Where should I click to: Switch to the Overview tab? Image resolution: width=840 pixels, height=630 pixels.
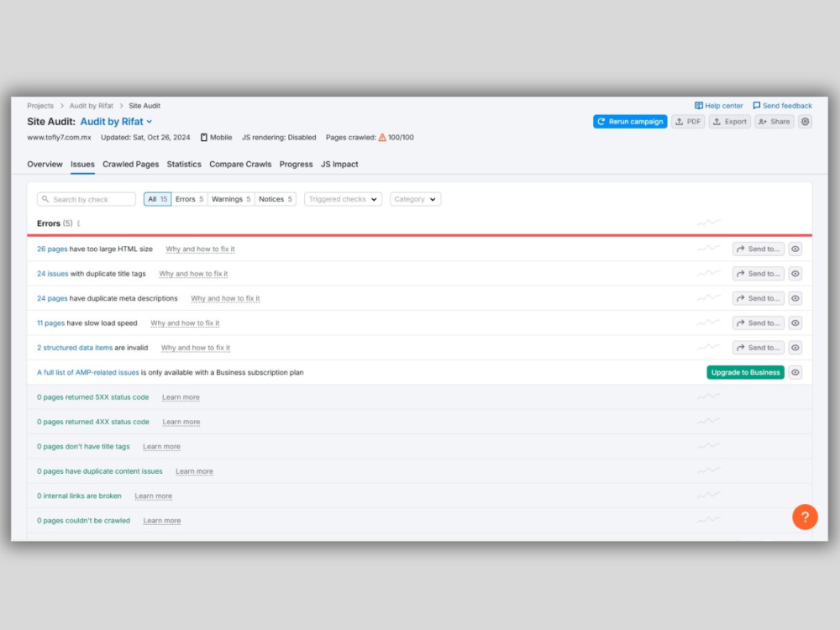coord(45,165)
